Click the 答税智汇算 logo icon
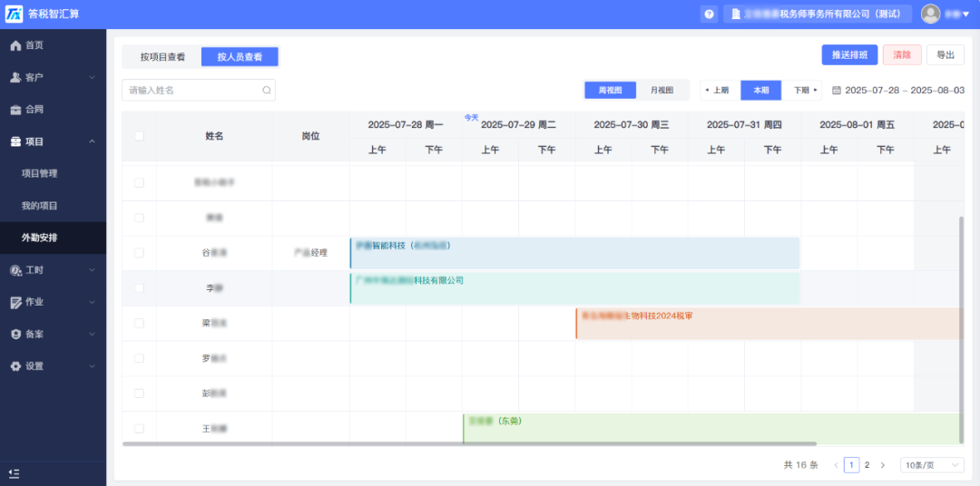Screen dimensions: 980x486 (14, 14)
